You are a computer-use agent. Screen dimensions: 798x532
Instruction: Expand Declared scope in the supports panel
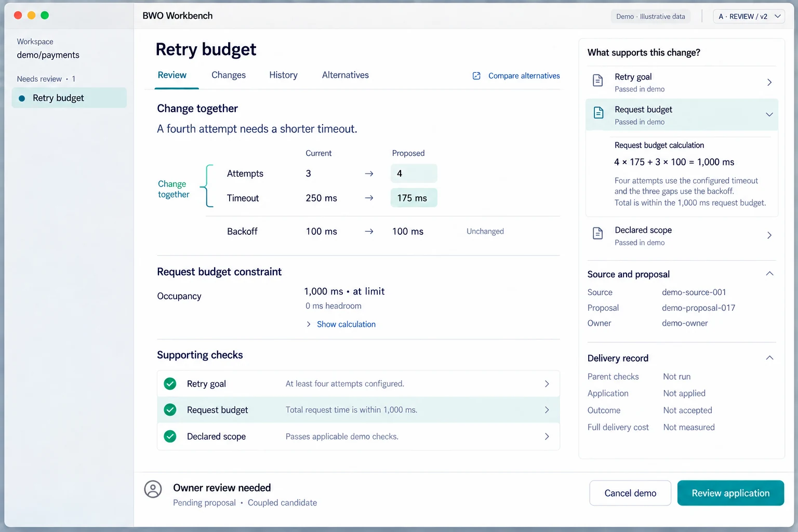[769, 235]
